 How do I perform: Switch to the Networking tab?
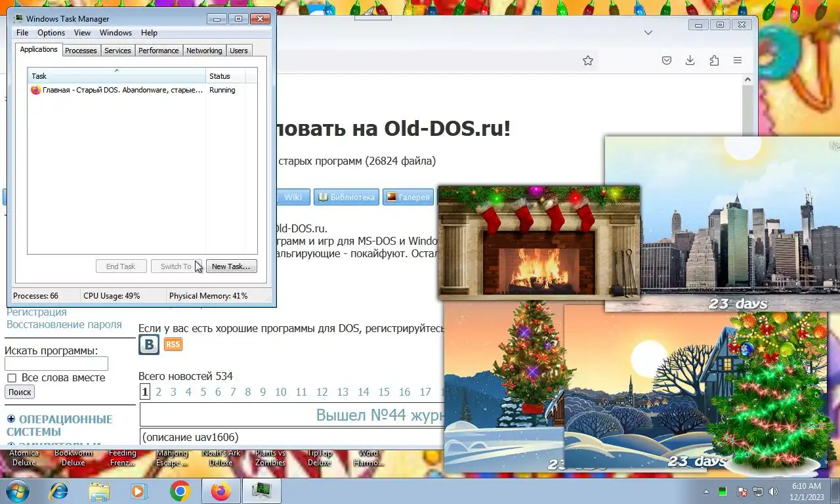tap(204, 51)
